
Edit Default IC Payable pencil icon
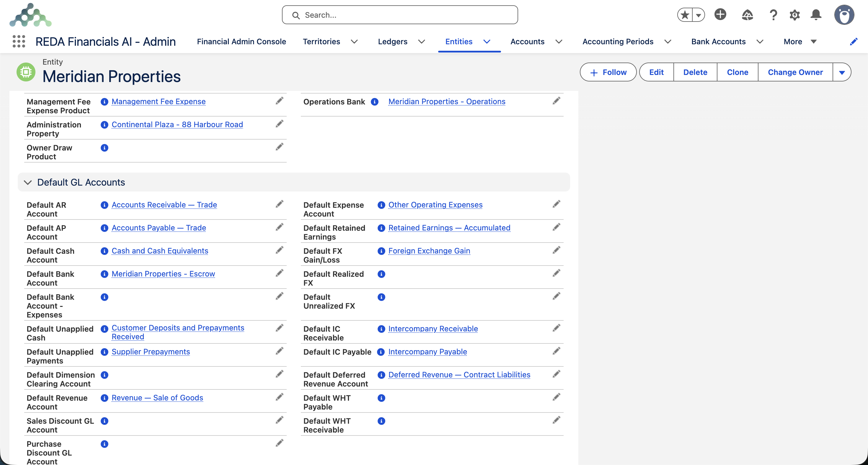coord(556,351)
